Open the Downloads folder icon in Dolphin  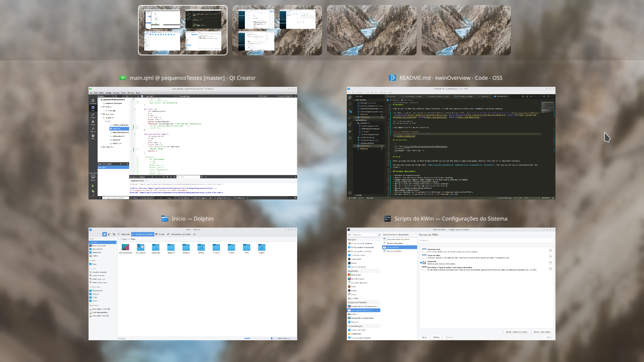pos(156,248)
